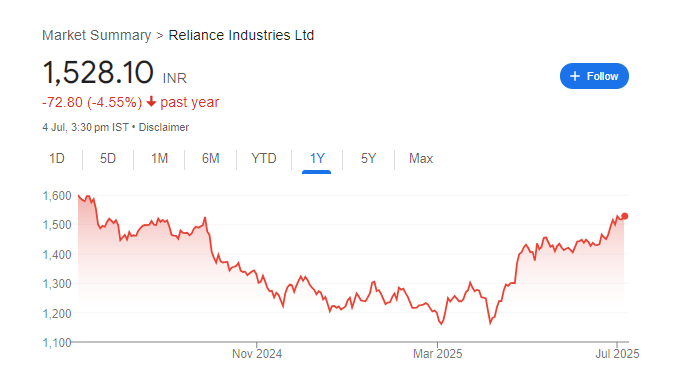Click the red down arrow icon
This screenshot has width=676, height=377.
pyautogui.click(x=151, y=102)
